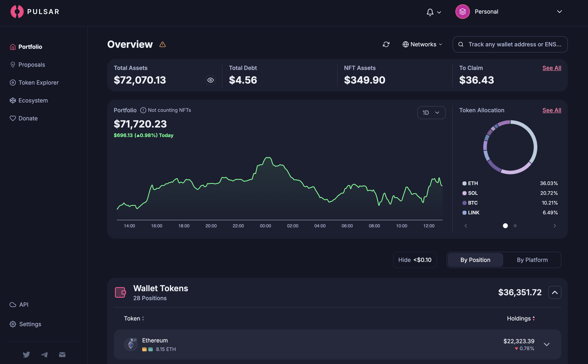Open the notifications bell

430,12
